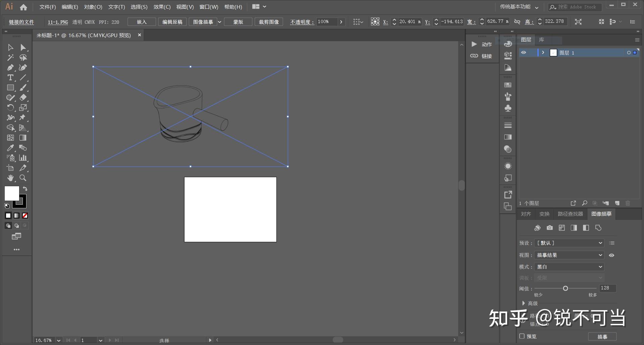Pick the Rectangle tool
Screen dimensions: 644x345
pos(10,88)
